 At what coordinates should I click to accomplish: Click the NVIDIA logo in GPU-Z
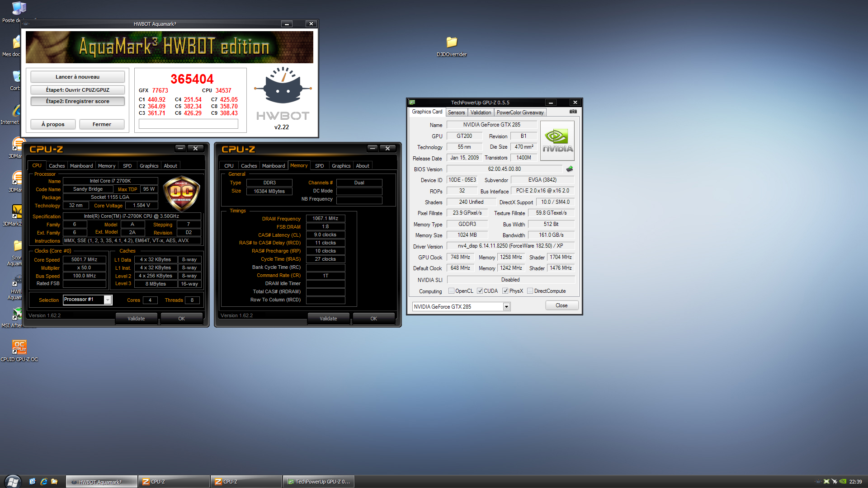[557, 141]
